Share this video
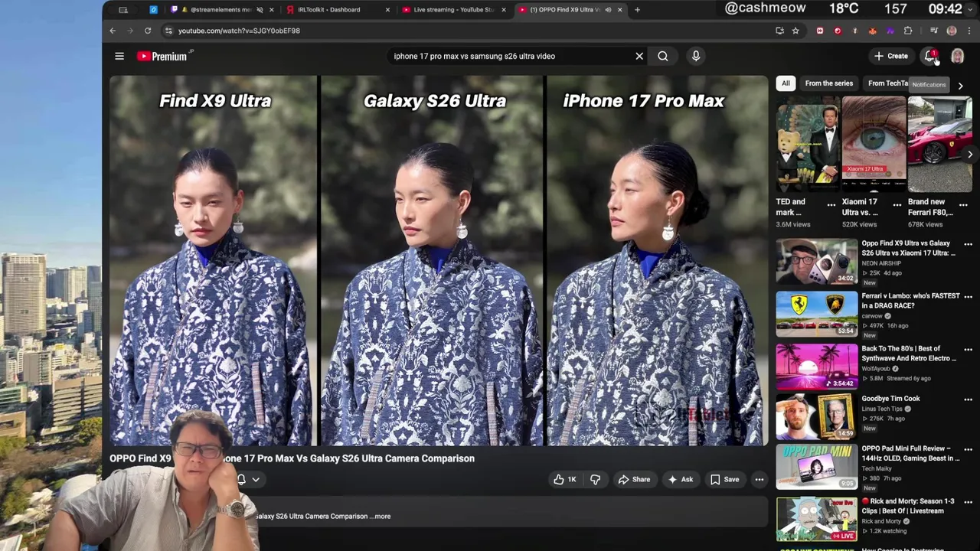Screen dimensions: 980x551 point(634,480)
